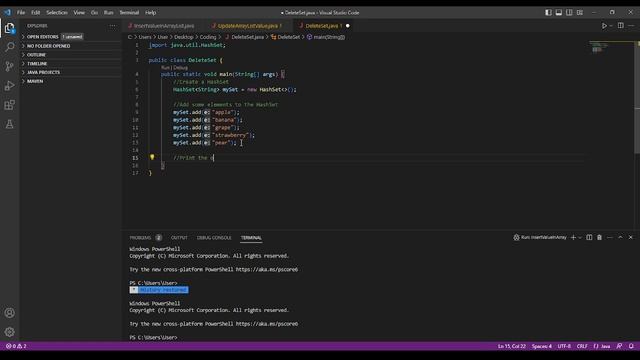This screenshot has height=360, width=640.
Task: Open terminal launch profile dropdown arrow
Action: [580, 238]
